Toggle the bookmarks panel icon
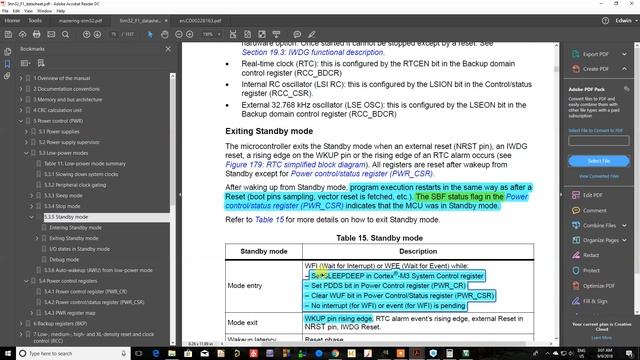Viewport: 640px width, 360px height. (7, 64)
